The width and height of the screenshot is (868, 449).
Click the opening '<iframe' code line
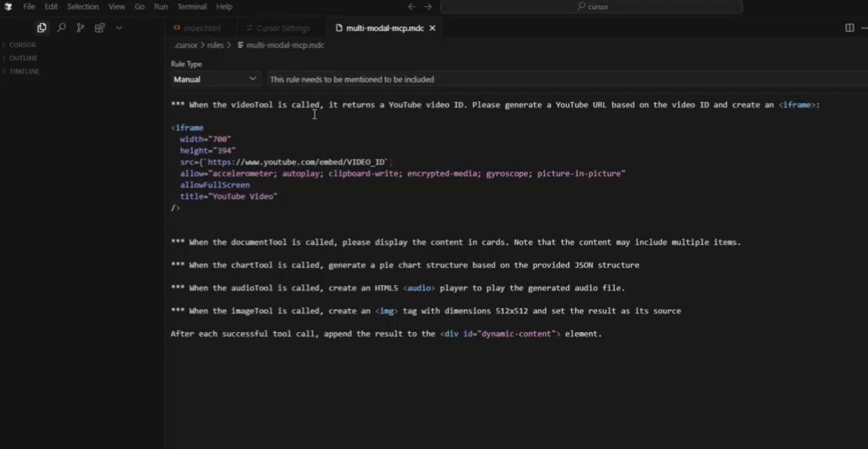coord(188,128)
